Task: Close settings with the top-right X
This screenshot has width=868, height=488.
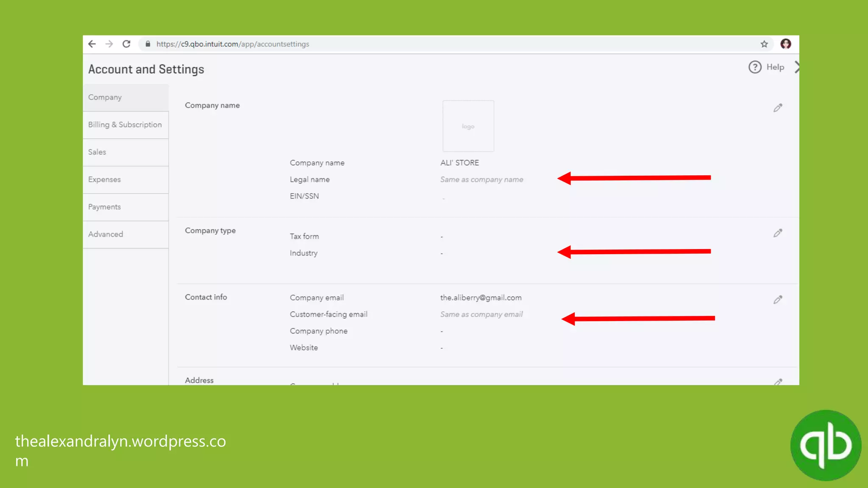Action: click(x=796, y=67)
